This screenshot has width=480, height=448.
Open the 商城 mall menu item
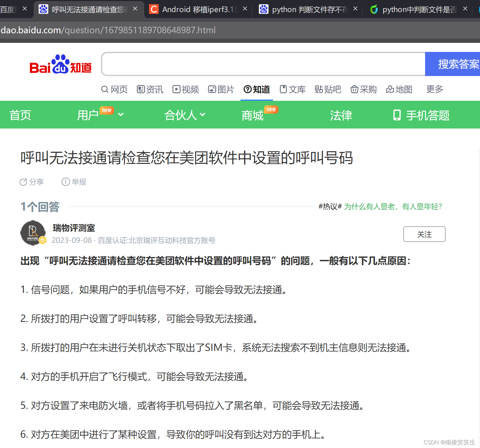(253, 115)
